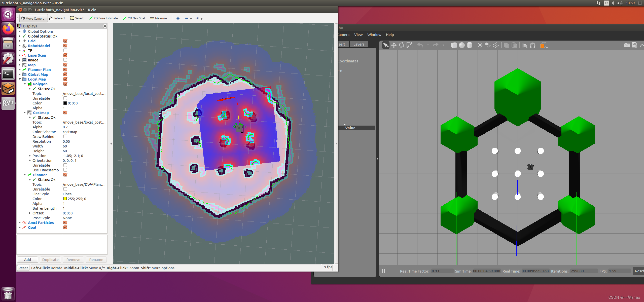This screenshot has height=302, width=644.
Task: Click the 2D Pose Estimate tool
Action: coord(103,18)
